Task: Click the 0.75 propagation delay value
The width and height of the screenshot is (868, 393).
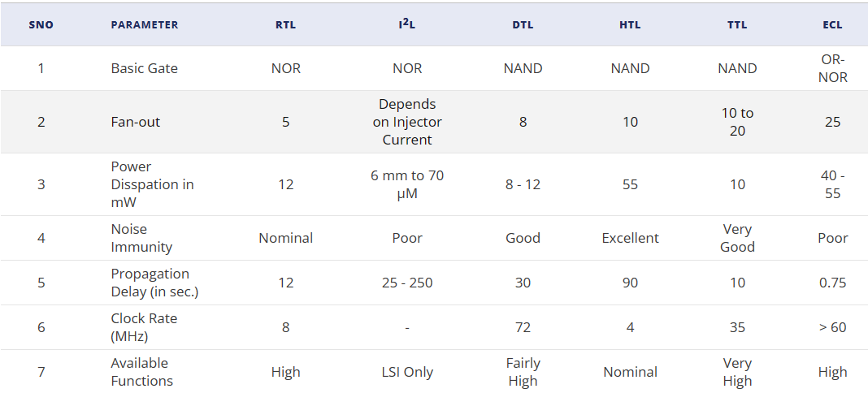Action: click(832, 283)
